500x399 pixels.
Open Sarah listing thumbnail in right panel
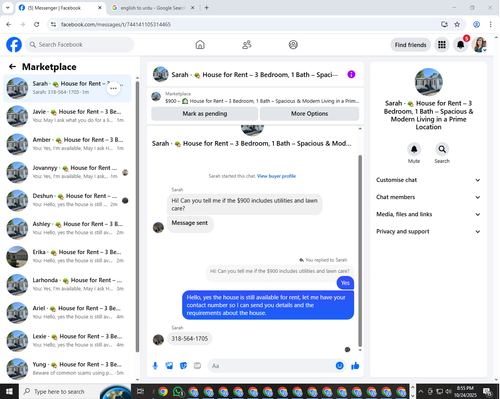click(428, 82)
